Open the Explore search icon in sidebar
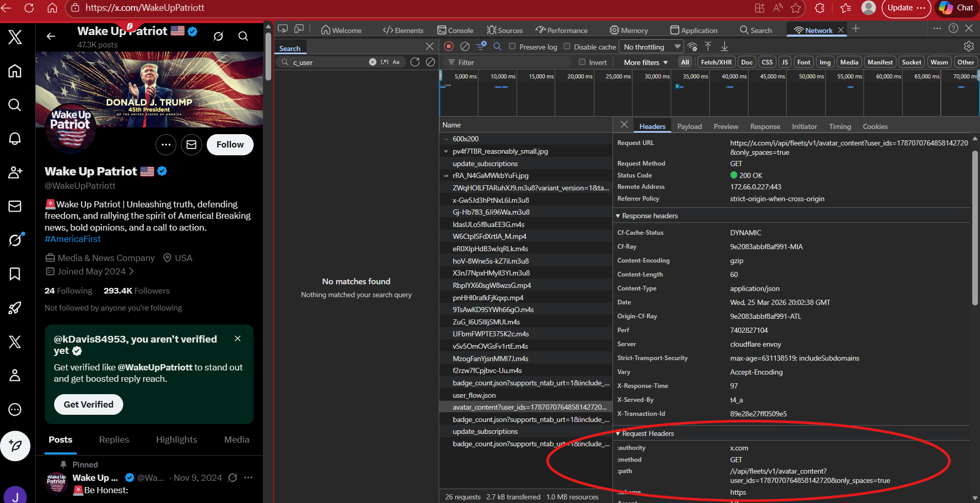This screenshot has height=503, width=980. point(15,105)
